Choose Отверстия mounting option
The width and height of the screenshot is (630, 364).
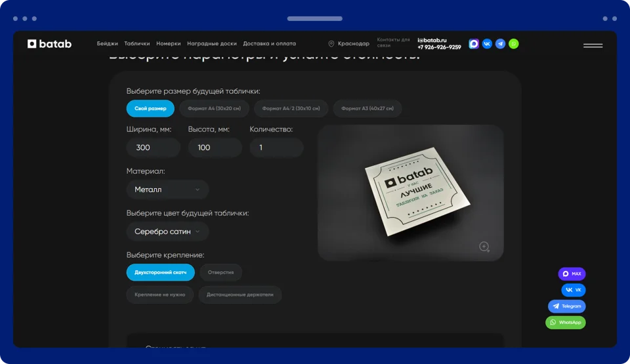point(220,272)
